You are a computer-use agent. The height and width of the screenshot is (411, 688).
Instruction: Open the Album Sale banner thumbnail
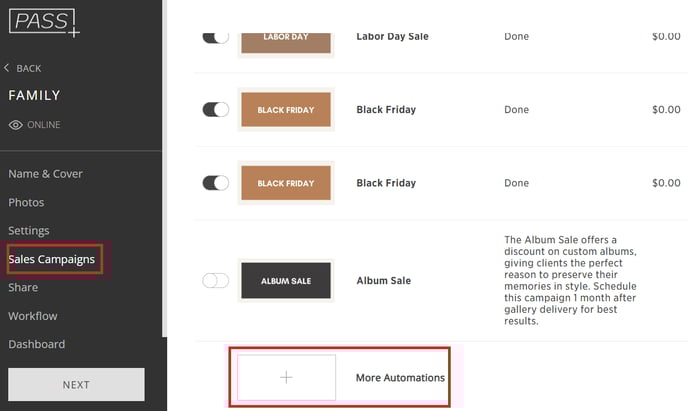click(286, 281)
